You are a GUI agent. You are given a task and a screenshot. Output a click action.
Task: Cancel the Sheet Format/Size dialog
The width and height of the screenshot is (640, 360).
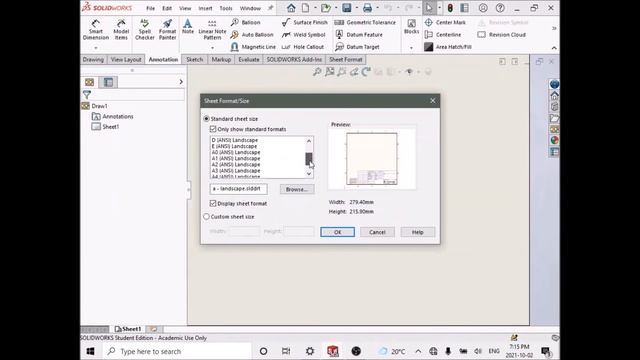(377, 232)
